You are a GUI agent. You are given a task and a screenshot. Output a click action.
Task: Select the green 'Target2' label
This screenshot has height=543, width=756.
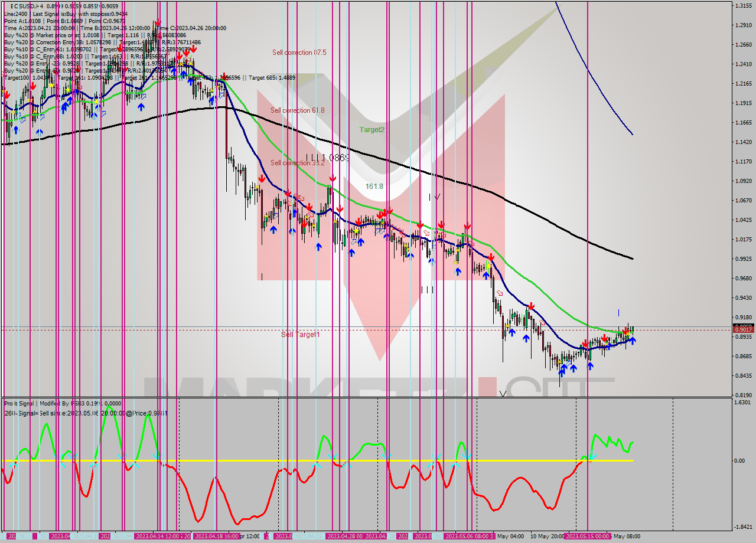tap(372, 129)
